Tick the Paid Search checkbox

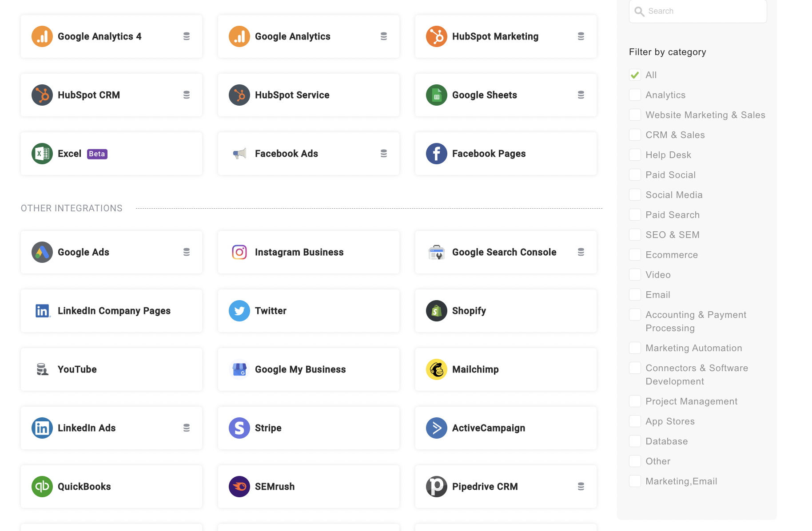[x=635, y=215]
